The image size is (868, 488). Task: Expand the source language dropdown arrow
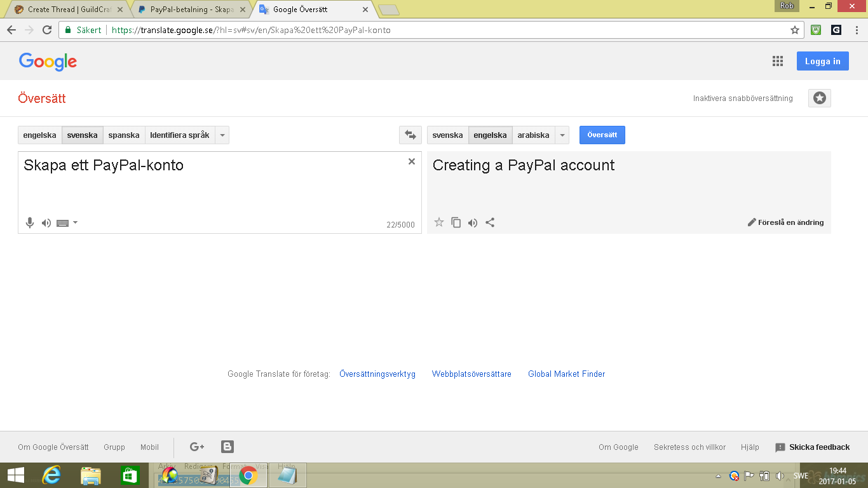[x=222, y=135]
